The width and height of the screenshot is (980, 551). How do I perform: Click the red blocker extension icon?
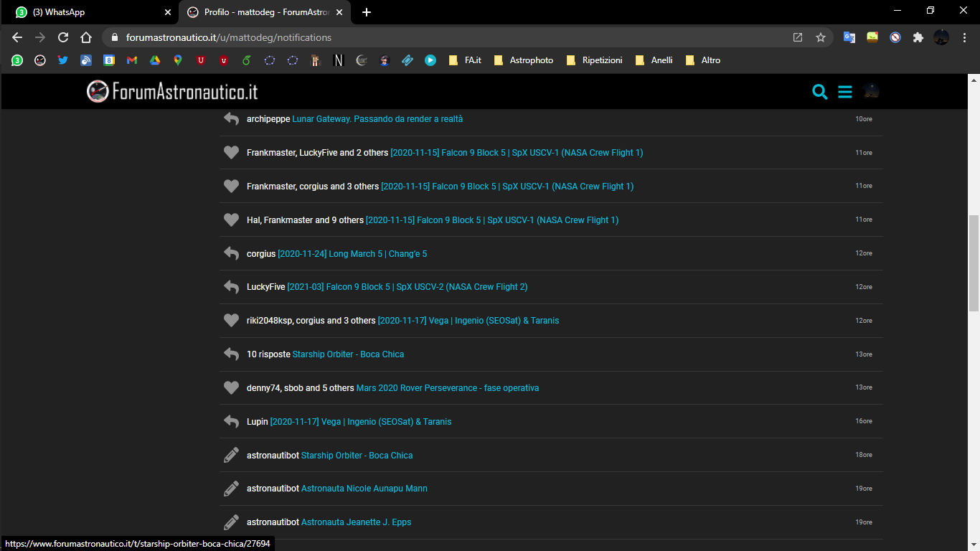[895, 37]
